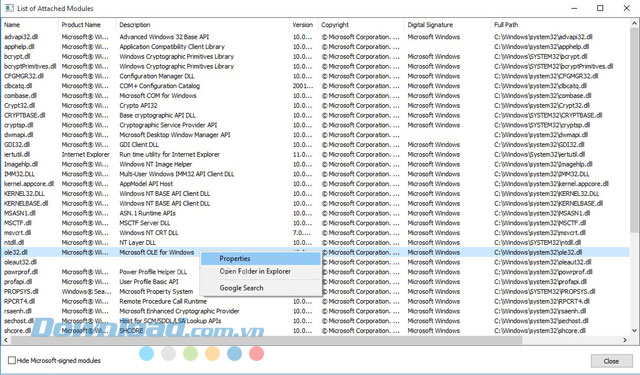Click the vertical scrollbar down arrow
The image size is (640, 375).
click(634, 331)
